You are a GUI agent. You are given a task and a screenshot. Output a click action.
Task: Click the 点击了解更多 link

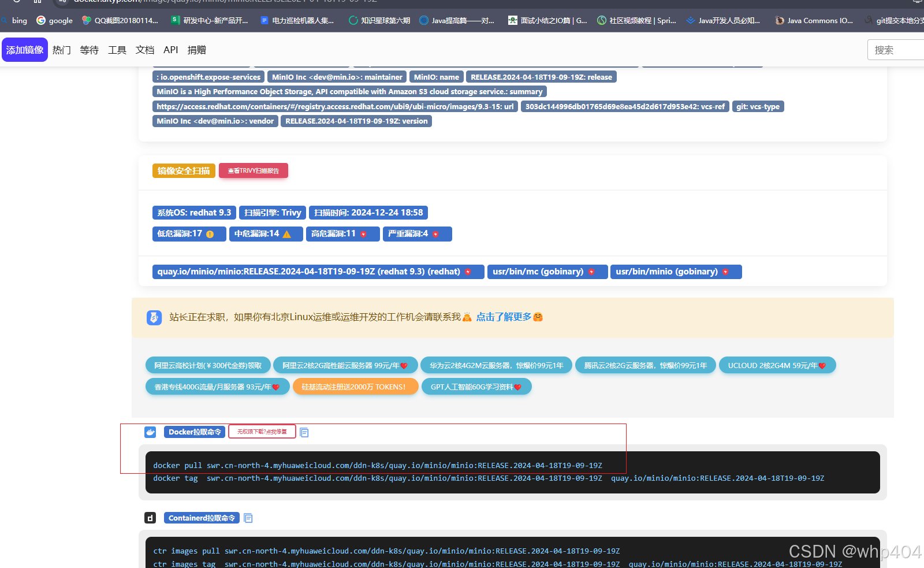pos(504,317)
